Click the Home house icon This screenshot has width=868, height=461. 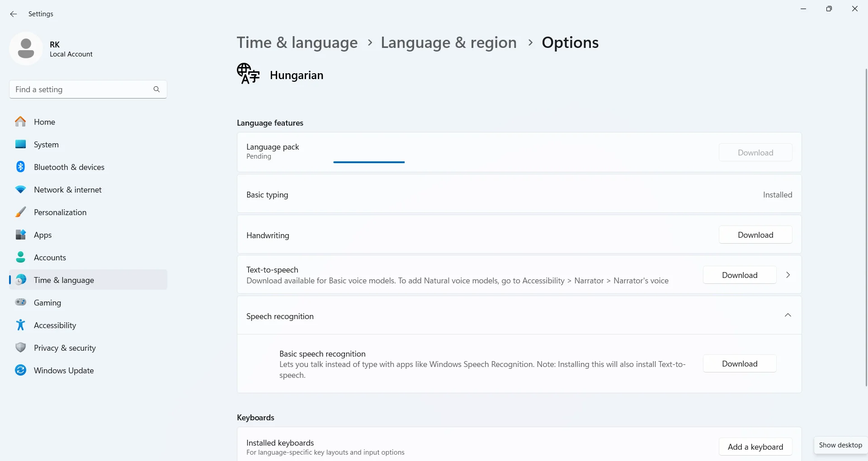[20, 122]
